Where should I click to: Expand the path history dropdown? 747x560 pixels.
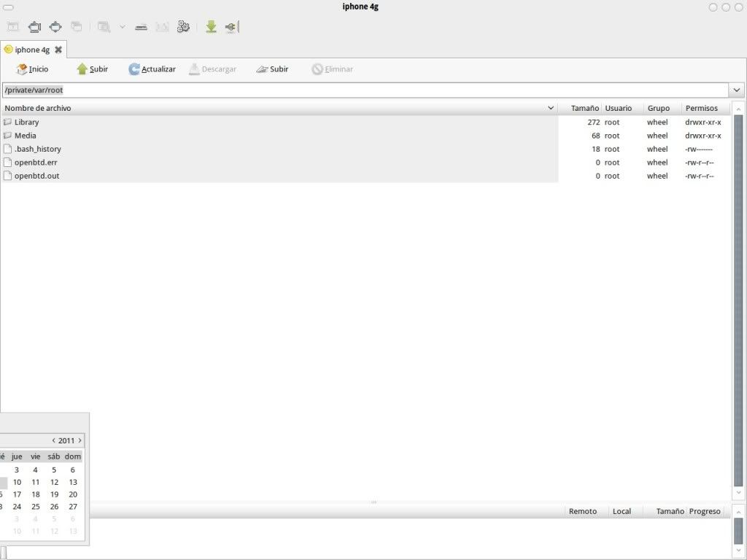coord(737,90)
